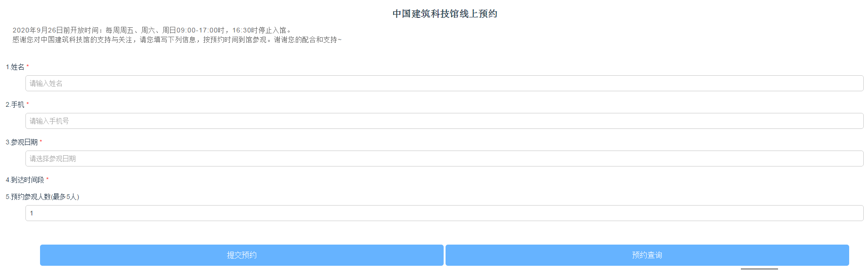Click the 3.参观日期 field label
Image resolution: width=868 pixels, height=270 pixels.
pos(22,142)
